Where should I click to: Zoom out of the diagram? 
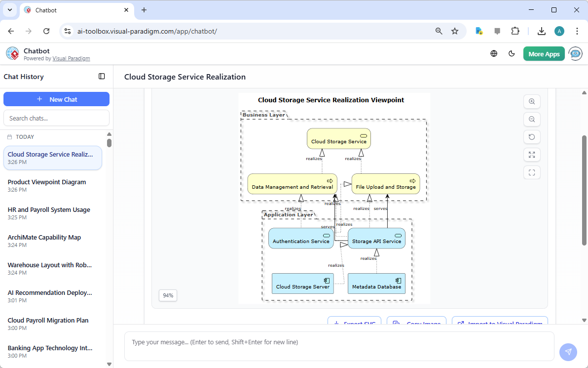tap(532, 119)
